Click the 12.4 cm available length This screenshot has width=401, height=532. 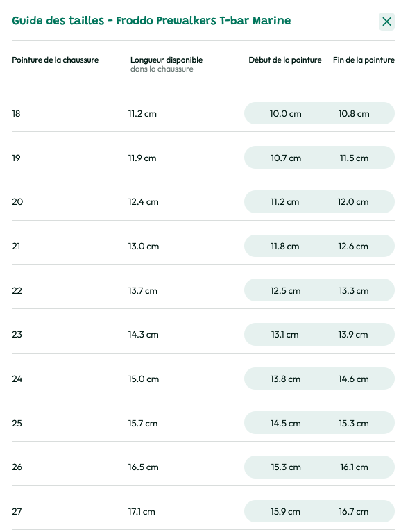coord(143,202)
